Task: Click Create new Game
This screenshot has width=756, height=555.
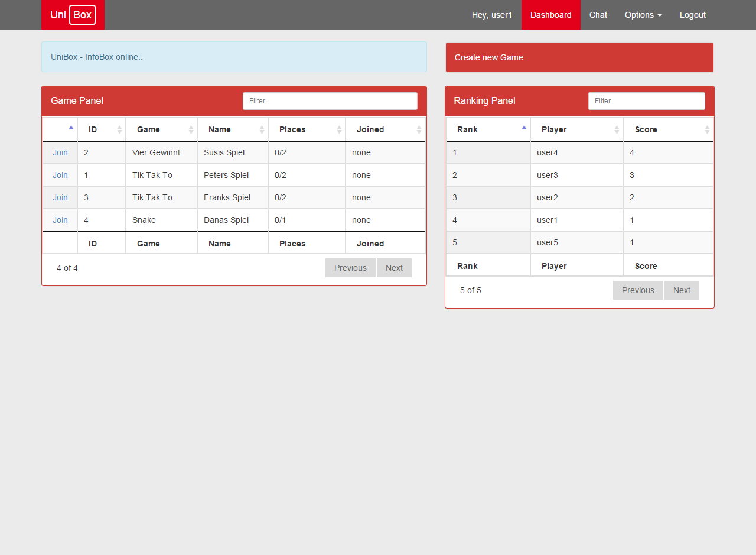Action: tap(579, 57)
